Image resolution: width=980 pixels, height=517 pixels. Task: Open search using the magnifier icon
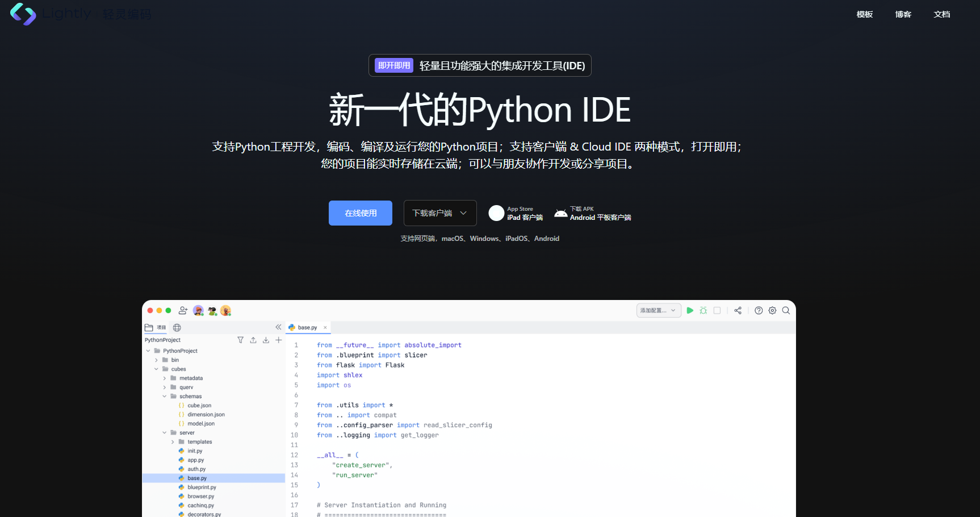[x=786, y=310]
